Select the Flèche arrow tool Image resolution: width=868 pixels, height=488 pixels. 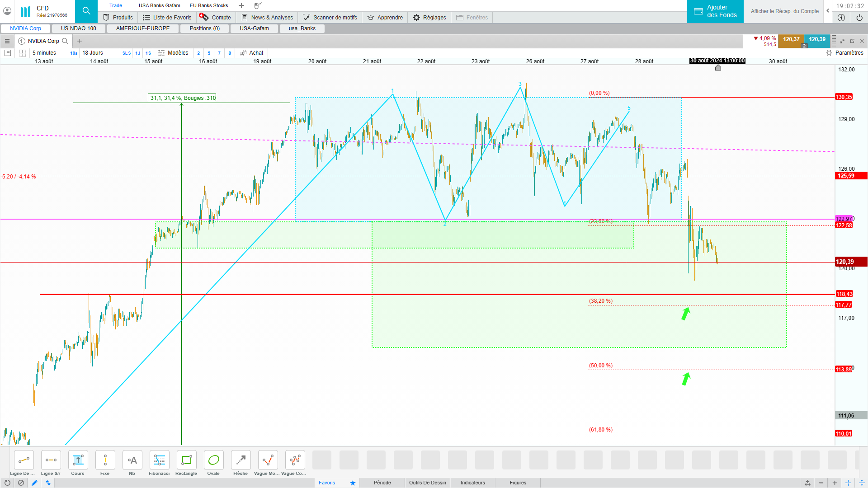(241, 460)
